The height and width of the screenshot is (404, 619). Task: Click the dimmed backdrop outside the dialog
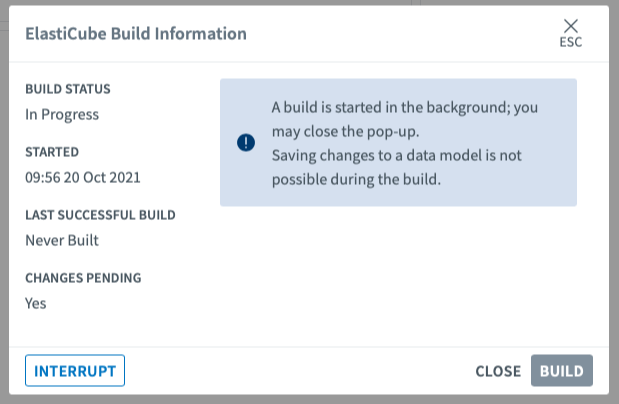click(4, 200)
